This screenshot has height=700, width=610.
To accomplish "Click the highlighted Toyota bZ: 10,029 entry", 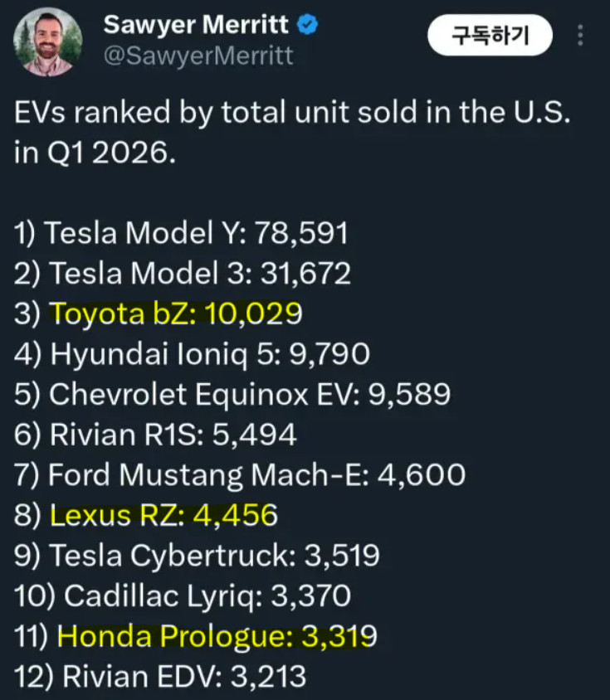I will (x=176, y=314).
